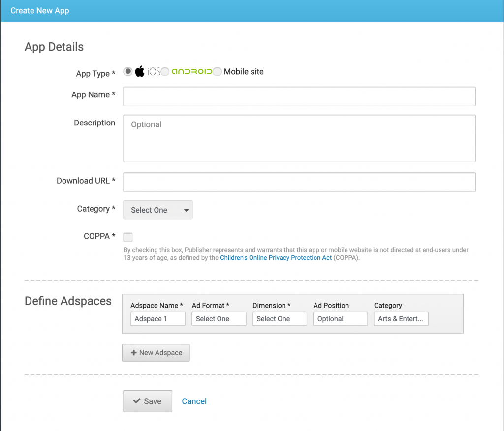
Task: Click the Download URL input field
Action: 299,182
